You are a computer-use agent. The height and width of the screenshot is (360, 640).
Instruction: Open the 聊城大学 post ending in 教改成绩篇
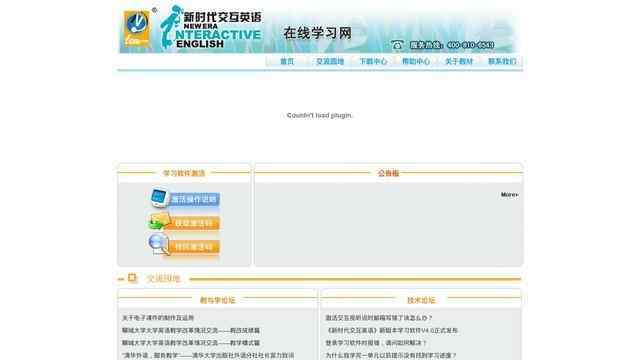click(x=191, y=330)
